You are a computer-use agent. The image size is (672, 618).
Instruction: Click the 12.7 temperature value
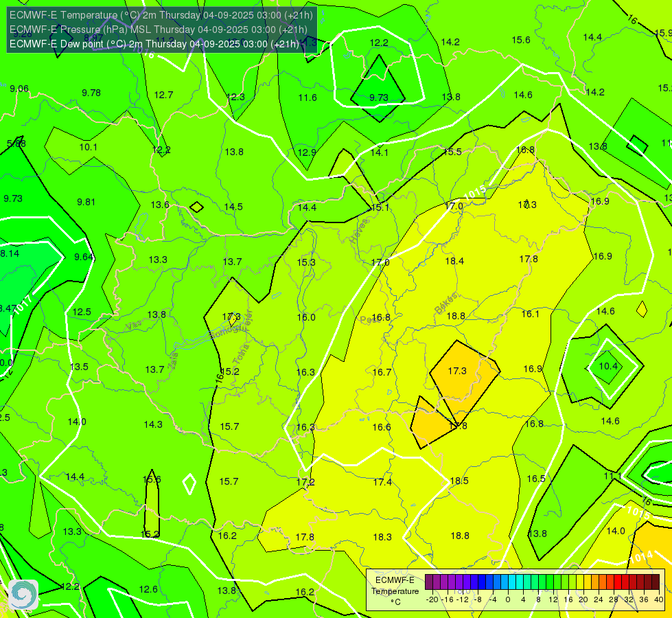[164, 95]
